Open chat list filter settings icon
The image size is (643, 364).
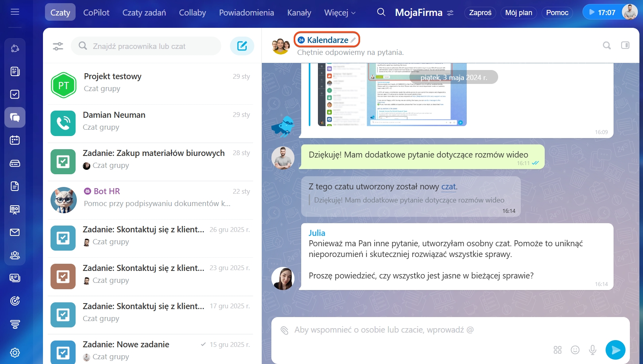58,46
